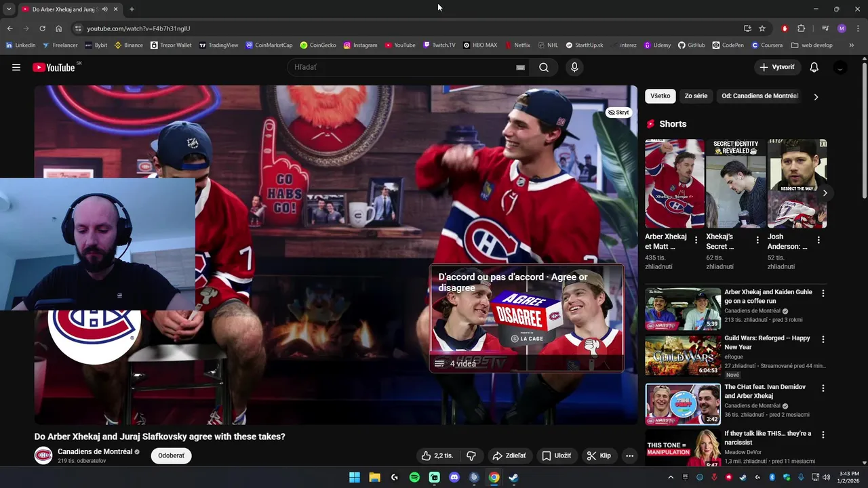Open more actions menu below the video
868x488 pixels.
tap(629, 455)
